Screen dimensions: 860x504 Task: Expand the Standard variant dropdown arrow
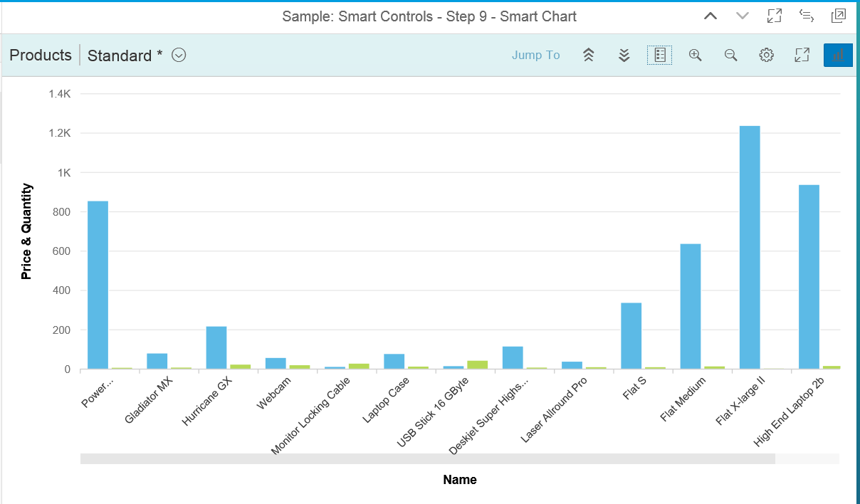coord(179,56)
